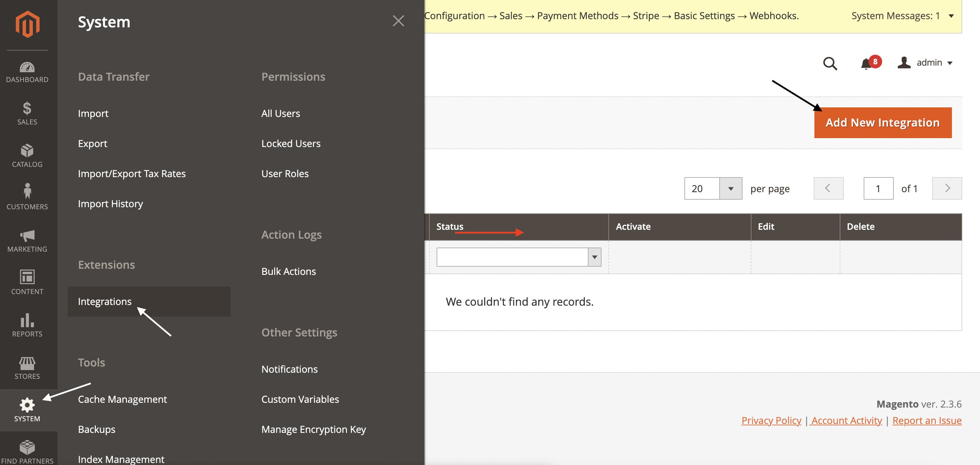980x465 pixels.
Task: Click the Account Activity link
Action: 846,420
